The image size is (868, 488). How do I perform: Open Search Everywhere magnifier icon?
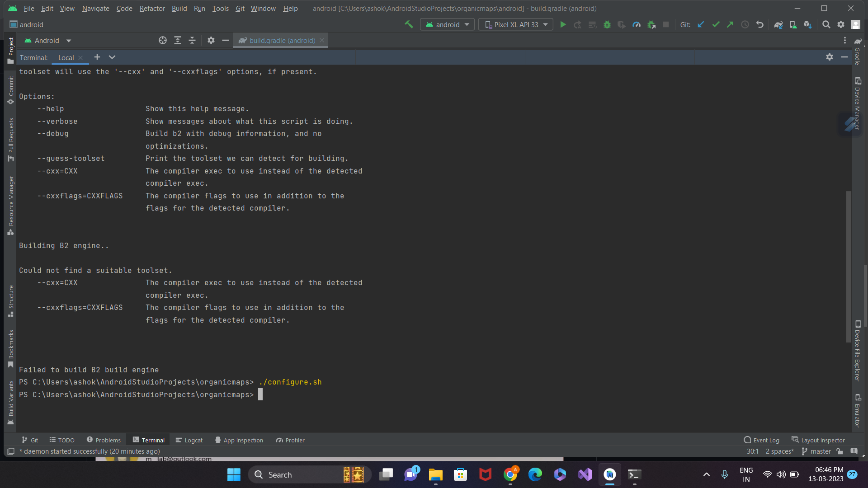[826, 24]
